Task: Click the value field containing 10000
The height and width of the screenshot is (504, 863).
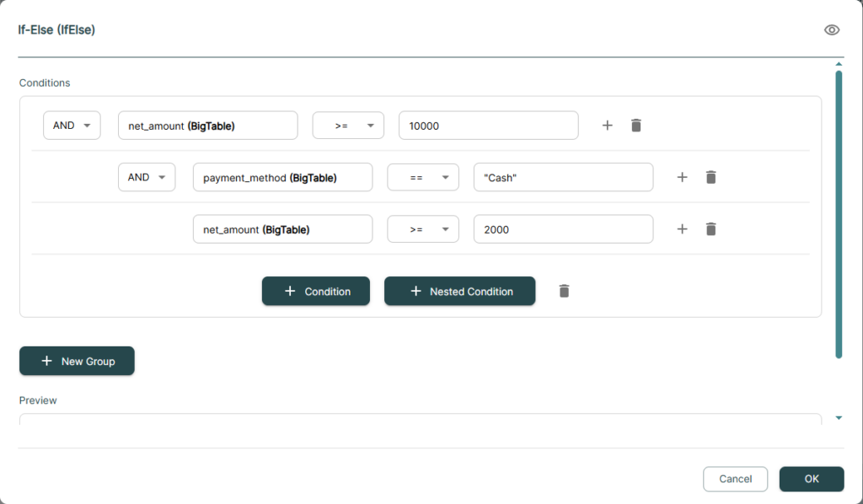Action: tap(489, 126)
